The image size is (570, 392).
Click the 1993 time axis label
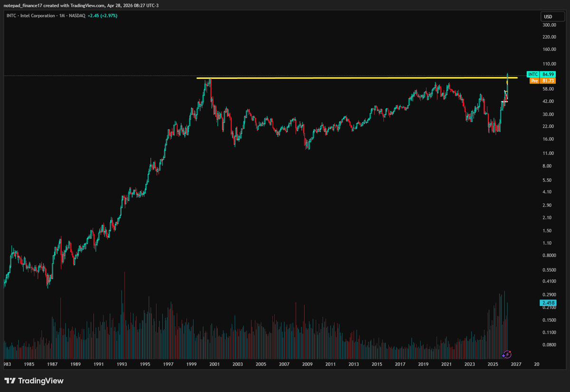[x=122, y=364]
